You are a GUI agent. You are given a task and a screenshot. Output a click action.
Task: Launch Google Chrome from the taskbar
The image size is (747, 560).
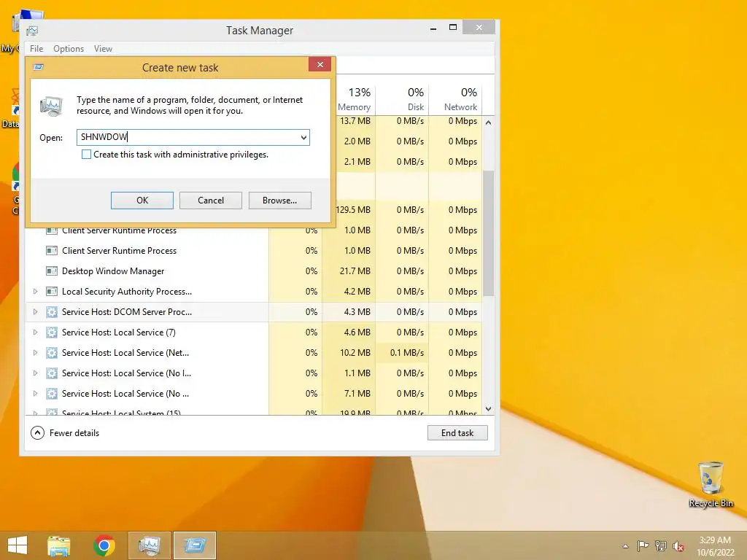104,545
